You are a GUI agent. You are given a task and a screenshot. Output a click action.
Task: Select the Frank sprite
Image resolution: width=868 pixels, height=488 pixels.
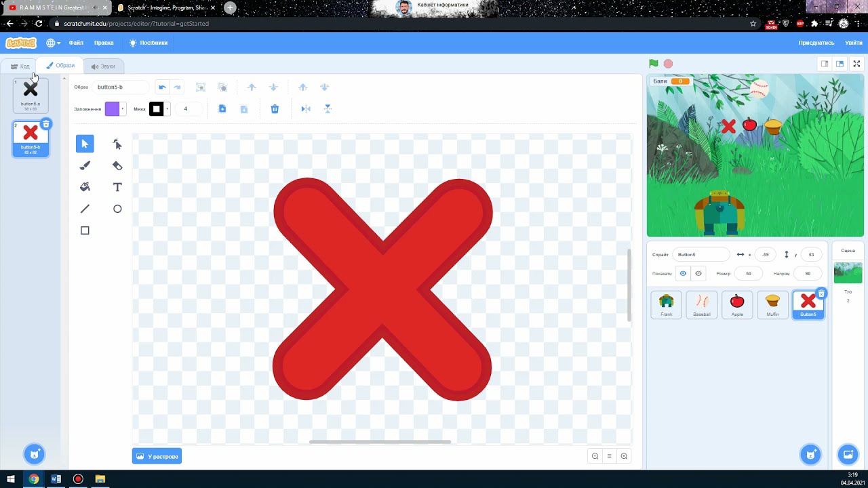click(x=667, y=304)
